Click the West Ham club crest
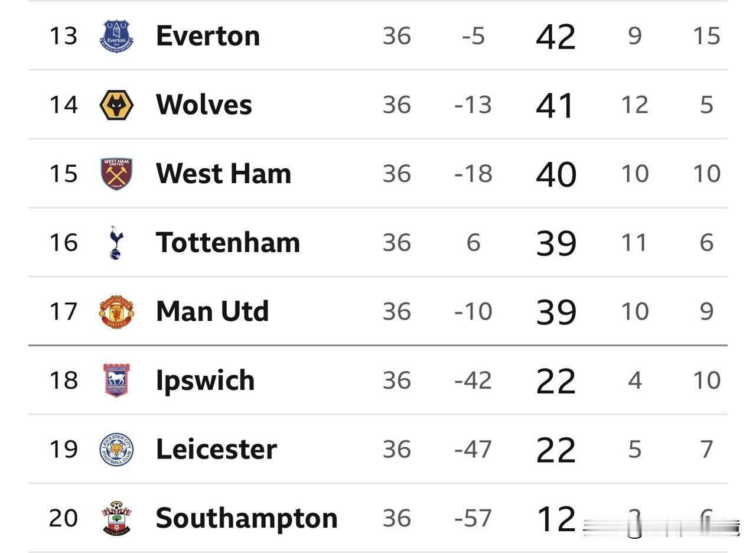 coord(116,174)
